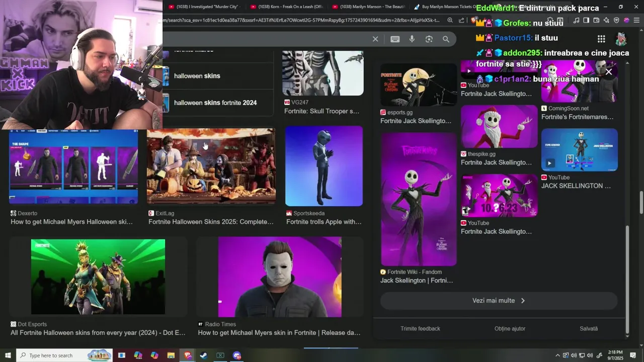Open VG247 Skull Trooper image
This screenshot has width=644, height=362.
[323, 73]
